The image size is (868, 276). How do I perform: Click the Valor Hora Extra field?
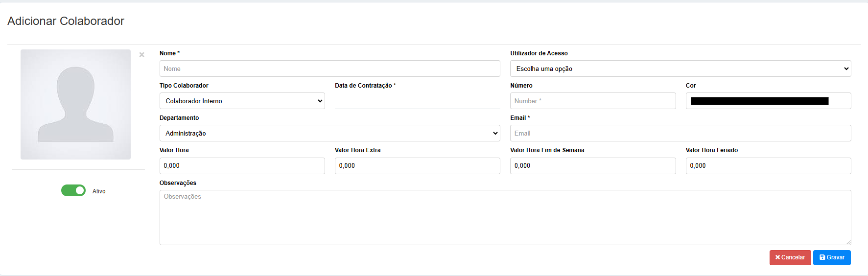[x=418, y=166]
